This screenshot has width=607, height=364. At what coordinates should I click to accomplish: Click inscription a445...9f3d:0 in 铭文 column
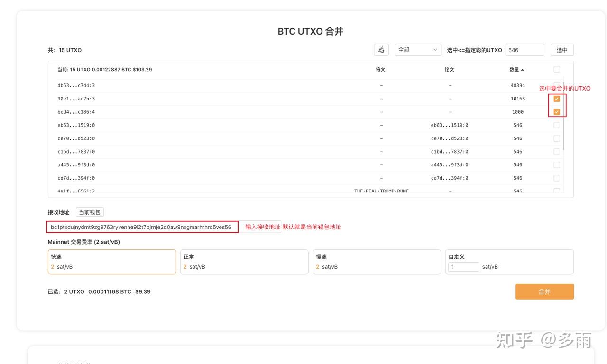click(x=450, y=165)
